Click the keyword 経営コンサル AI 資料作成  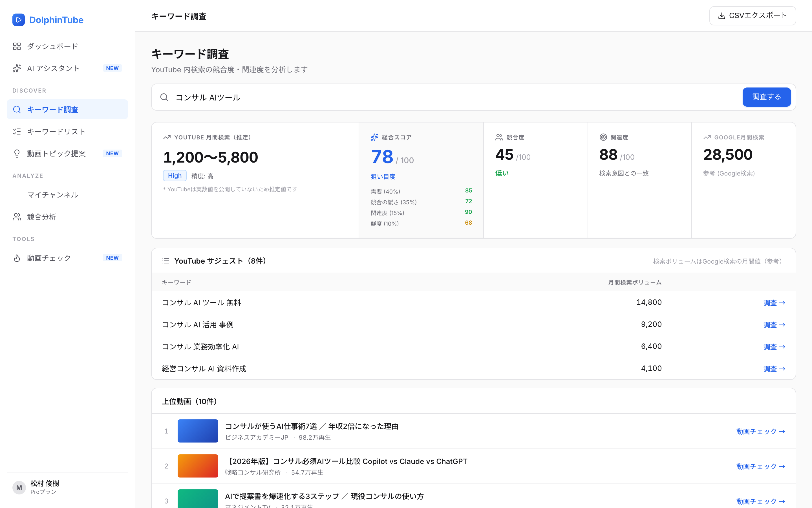pyautogui.click(x=204, y=369)
